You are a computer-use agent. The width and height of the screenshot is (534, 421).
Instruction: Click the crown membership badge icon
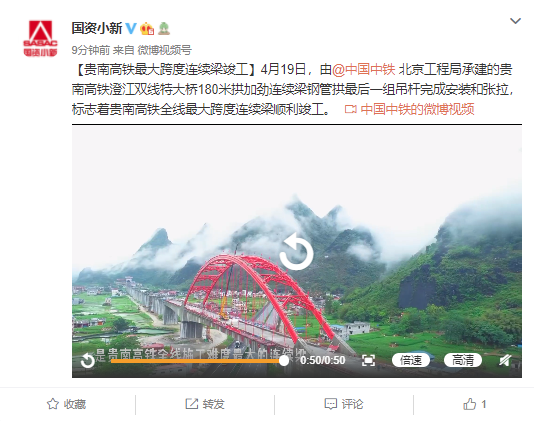tap(147, 29)
